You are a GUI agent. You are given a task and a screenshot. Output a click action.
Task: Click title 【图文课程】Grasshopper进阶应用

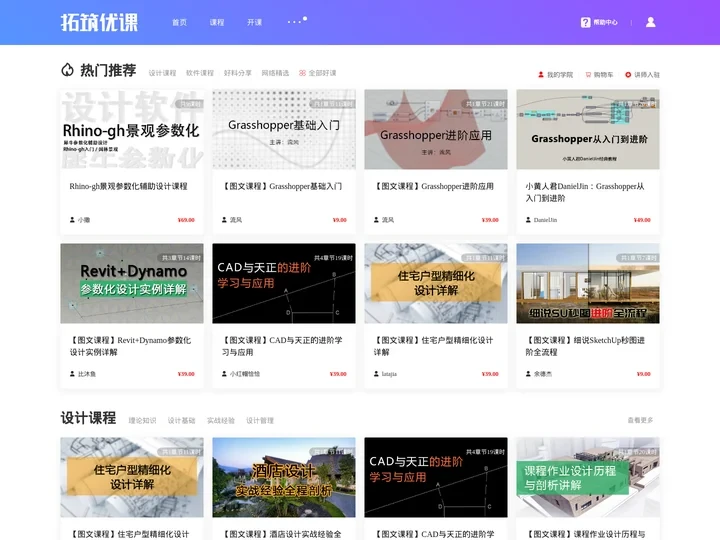(434, 186)
